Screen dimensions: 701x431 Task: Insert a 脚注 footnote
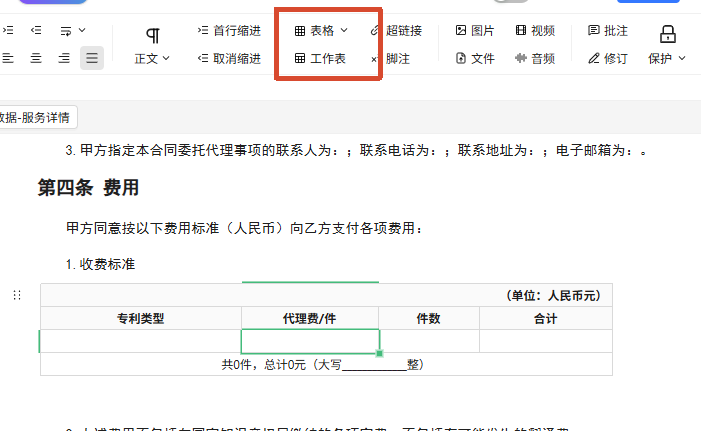point(390,59)
